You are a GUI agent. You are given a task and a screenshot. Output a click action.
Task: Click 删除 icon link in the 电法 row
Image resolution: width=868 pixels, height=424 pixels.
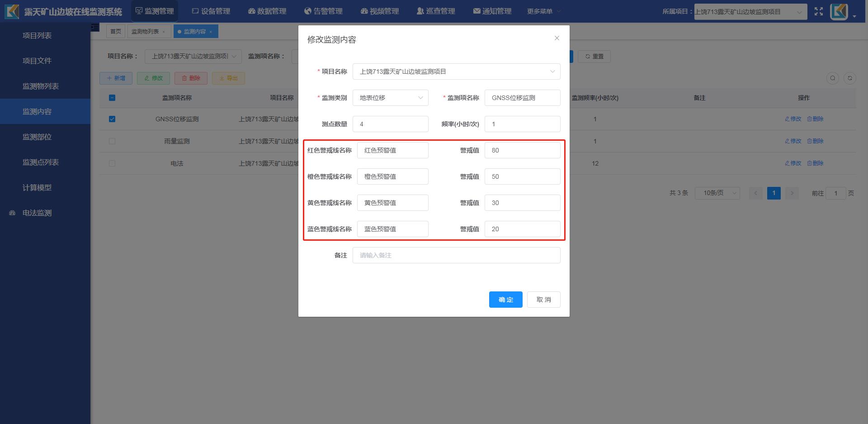815,163
